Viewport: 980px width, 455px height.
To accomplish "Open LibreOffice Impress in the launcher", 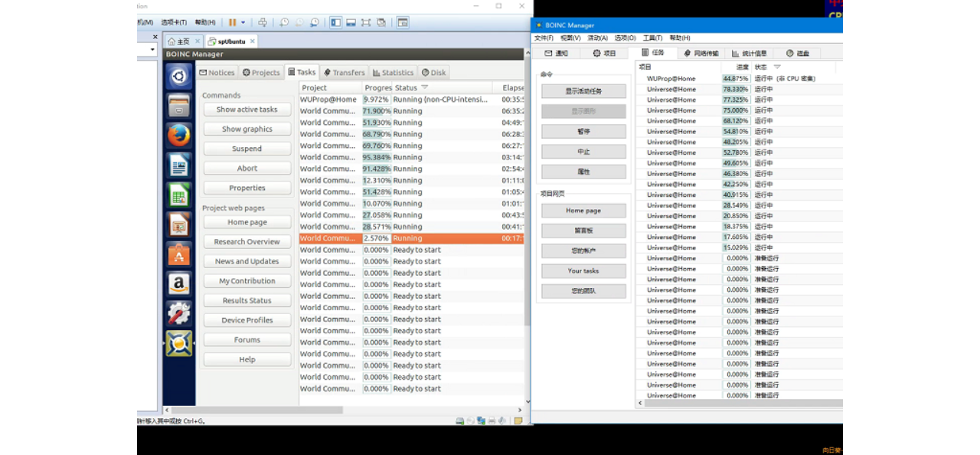I will coord(179,224).
